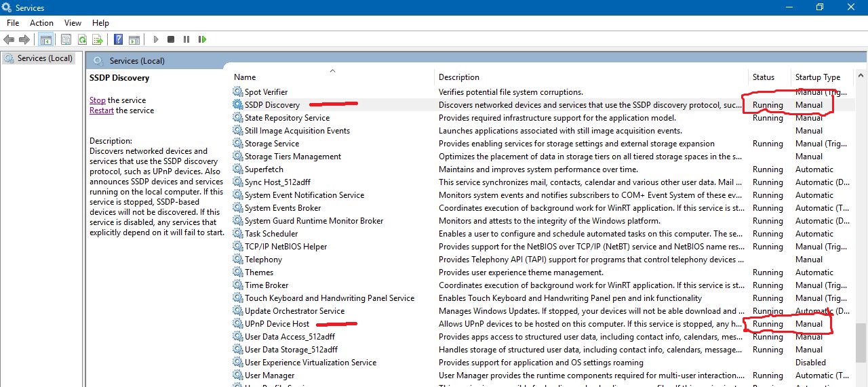The width and height of the screenshot is (868, 387).
Task: Click the Refresh toolbar icon
Action: (82, 39)
